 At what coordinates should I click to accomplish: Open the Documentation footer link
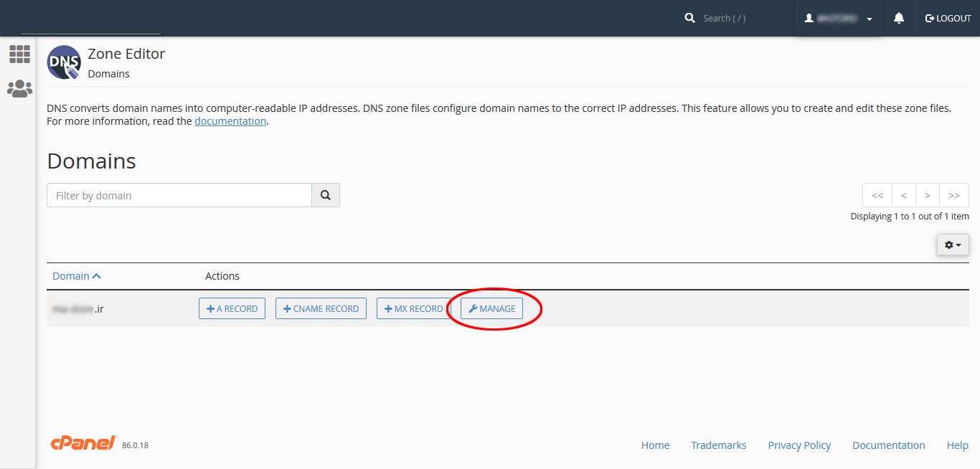click(888, 445)
